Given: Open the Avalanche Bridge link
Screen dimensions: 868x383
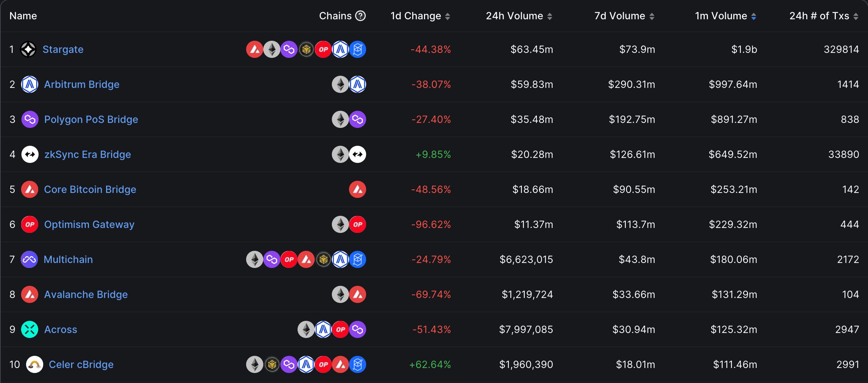Looking at the screenshot, I should [x=86, y=294].
